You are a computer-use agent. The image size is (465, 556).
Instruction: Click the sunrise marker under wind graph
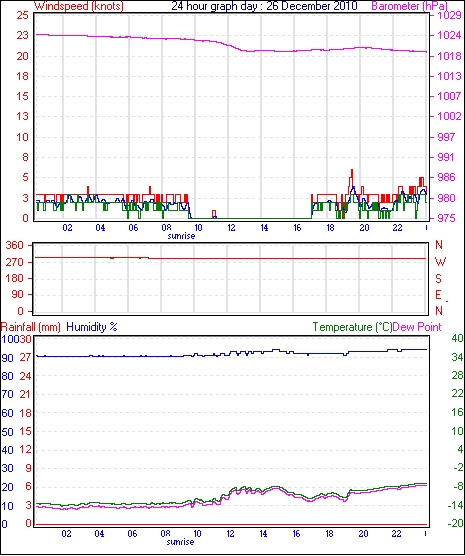(x=181, y=236)
